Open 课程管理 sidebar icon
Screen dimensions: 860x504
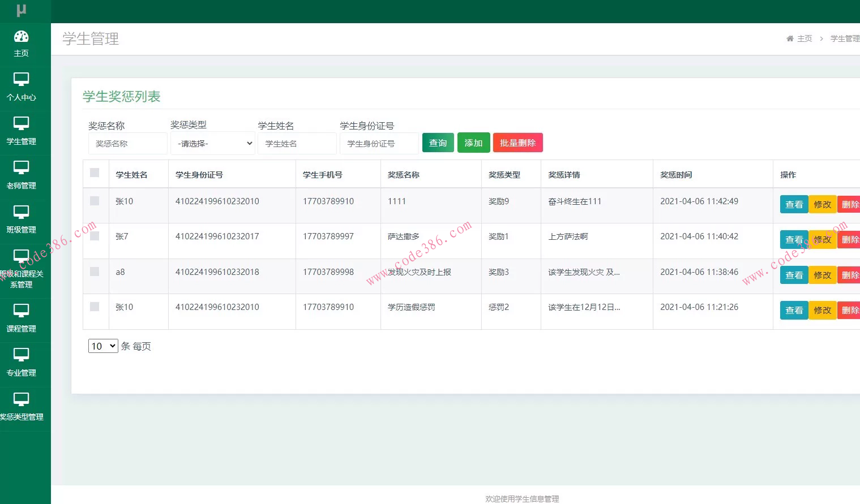(21, 311)
